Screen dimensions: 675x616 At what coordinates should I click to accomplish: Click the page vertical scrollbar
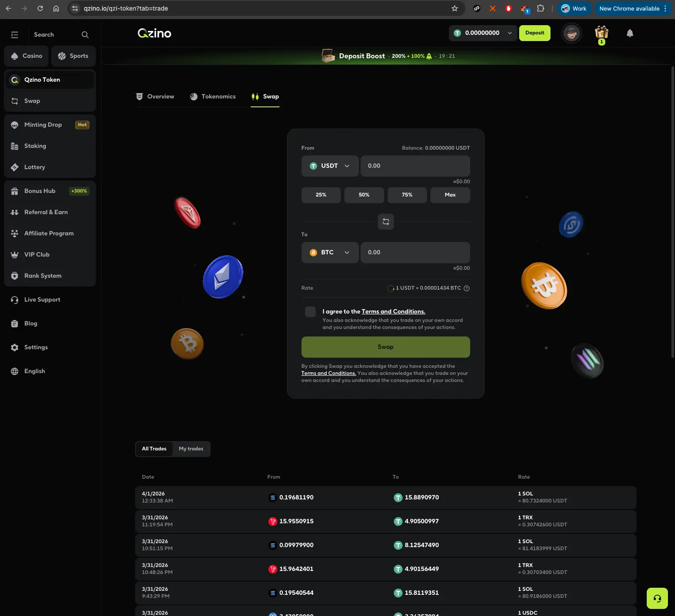pyautogui.click(x=672, y=212)
